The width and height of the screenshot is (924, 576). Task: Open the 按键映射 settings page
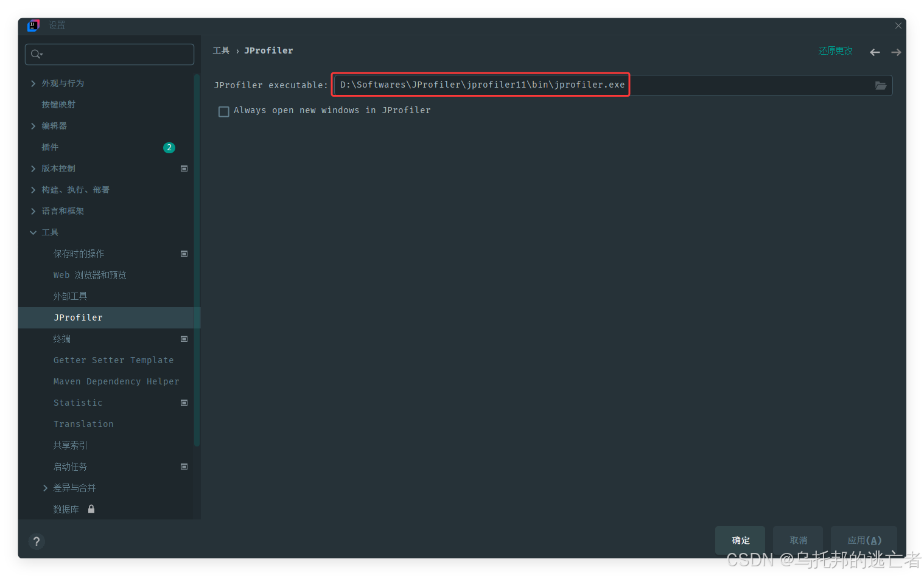coord(58,105)
